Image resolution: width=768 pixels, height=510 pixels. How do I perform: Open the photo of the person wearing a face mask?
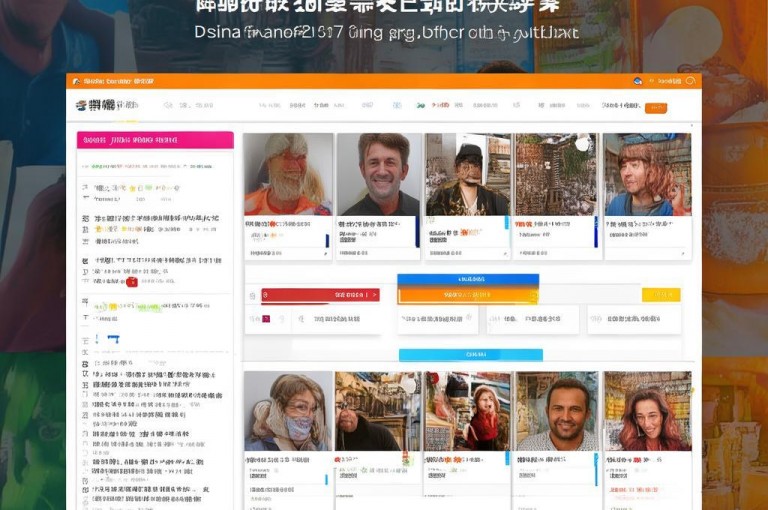(x=288, y=411)
